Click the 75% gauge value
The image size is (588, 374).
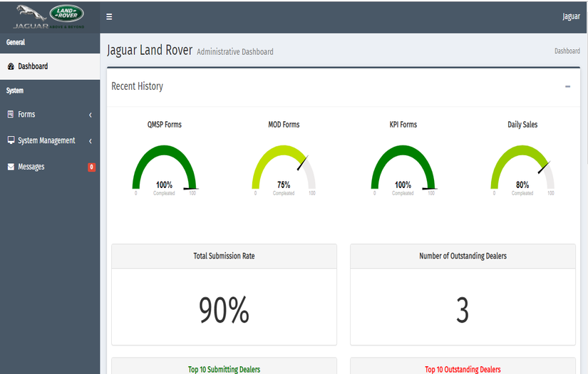pyautogui.click(x=284, y=185)
